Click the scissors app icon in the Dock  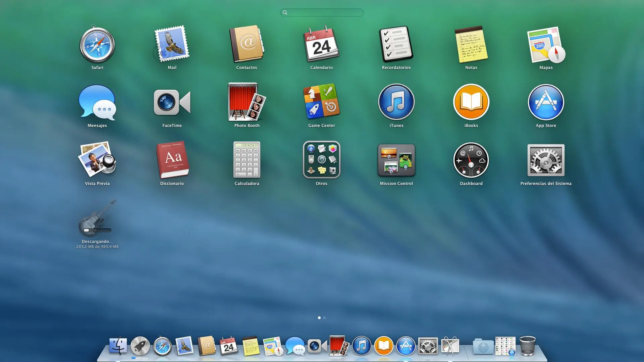450,346
